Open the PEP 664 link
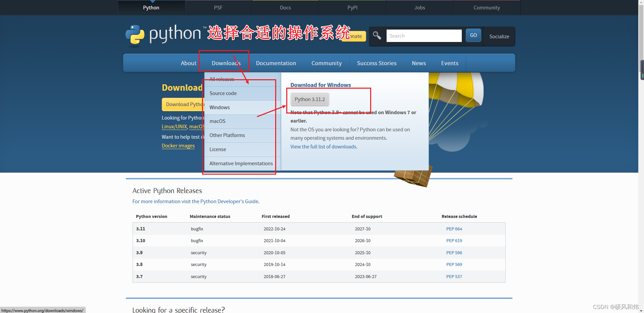Image resolution: width=644 pixels, height=313 pixels. tap(454, 229)
